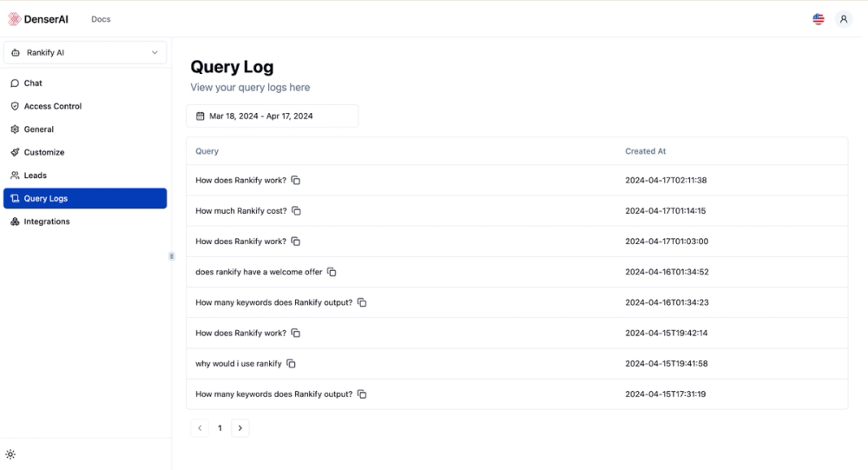Image resolution: width=868 pixels, height=470 pixels.
Task: Go to previous page of logs
Action: 200,428
